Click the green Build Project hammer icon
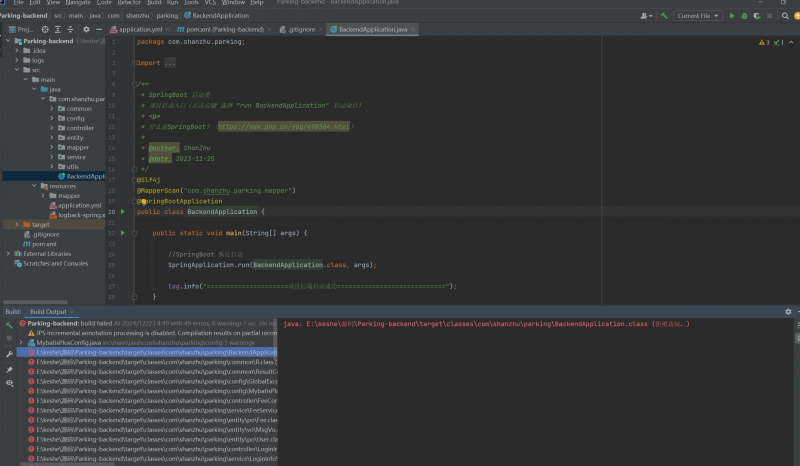This screenshot has width=800, height=466. point(664,16)
